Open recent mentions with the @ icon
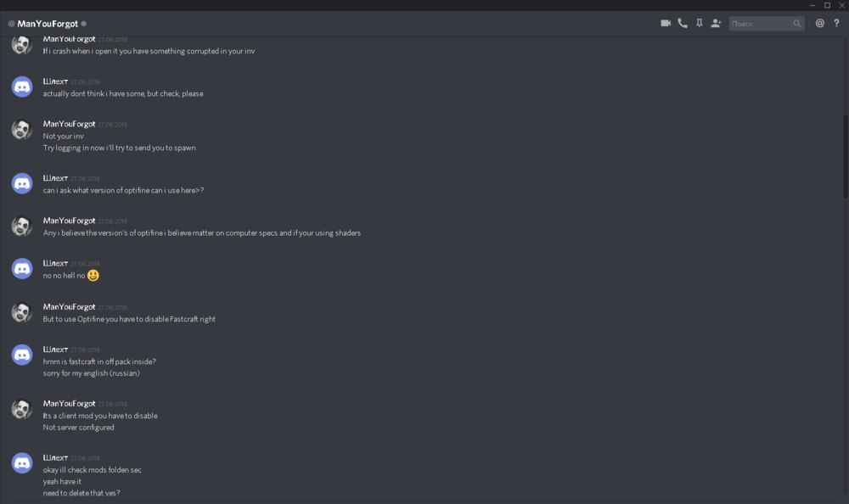The image size is (849, 504). tap(819, 23)
